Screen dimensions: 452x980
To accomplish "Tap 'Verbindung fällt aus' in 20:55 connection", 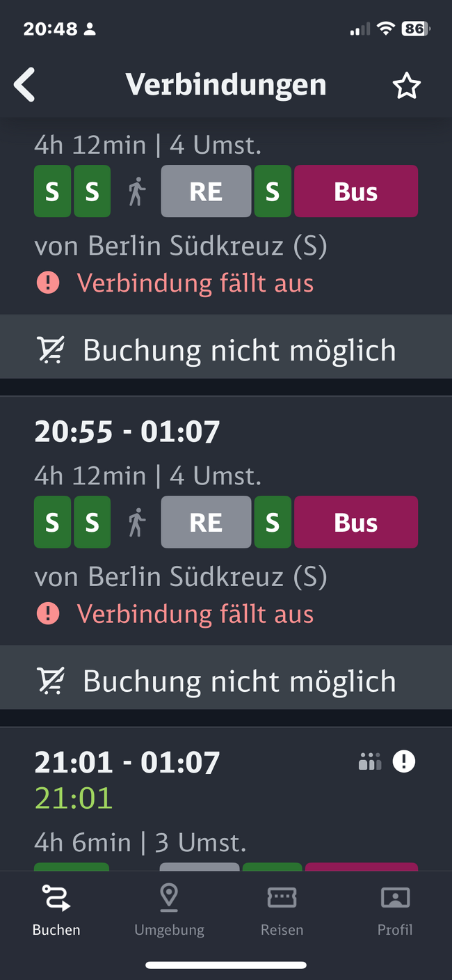I will pos(195,614).
